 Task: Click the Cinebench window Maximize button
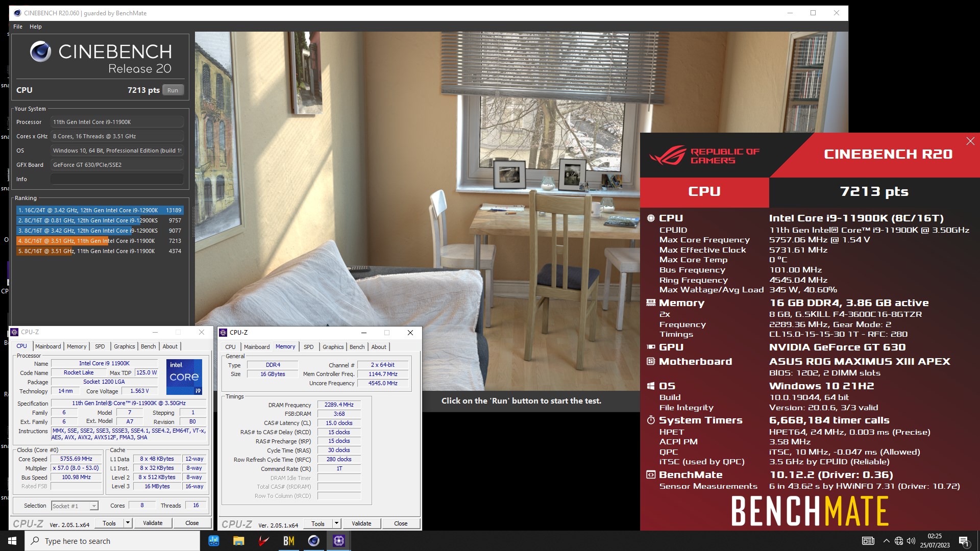813,13
